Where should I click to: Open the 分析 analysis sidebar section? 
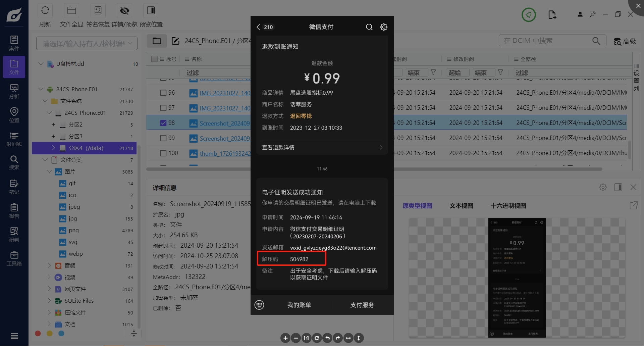(x=14, y=91)
